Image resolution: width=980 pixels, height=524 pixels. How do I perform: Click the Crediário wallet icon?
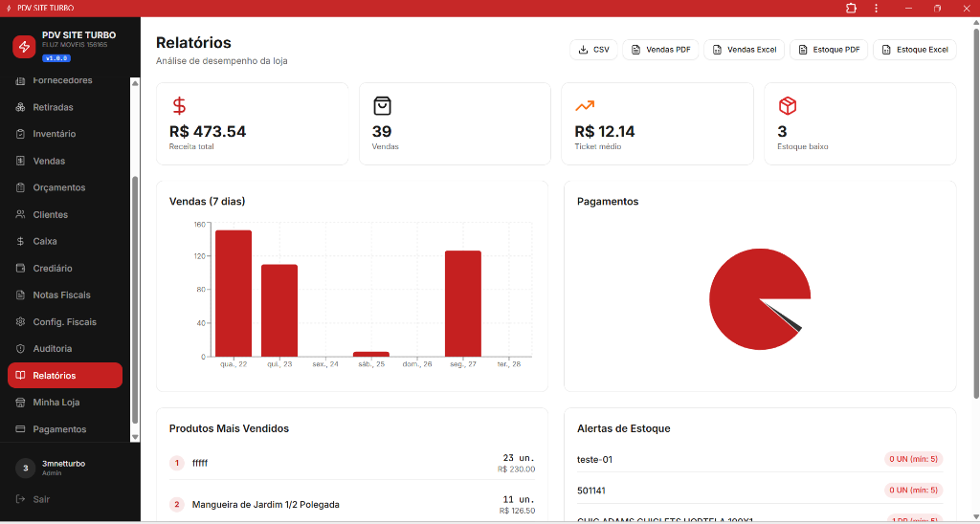[20, 269]
